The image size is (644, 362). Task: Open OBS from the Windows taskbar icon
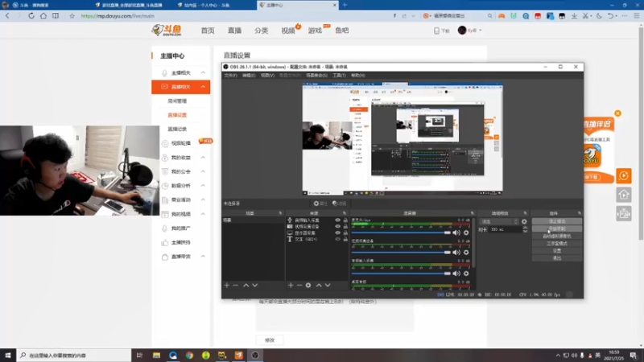[255, 356]
